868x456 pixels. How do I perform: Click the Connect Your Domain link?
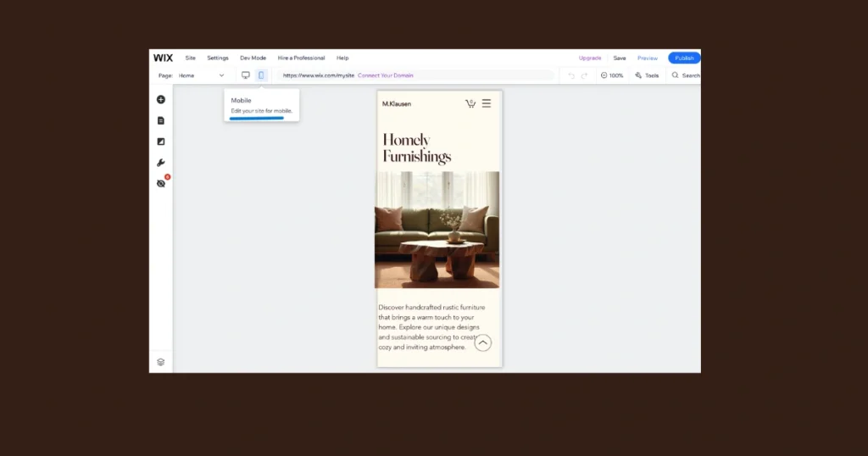click(386, 75)
